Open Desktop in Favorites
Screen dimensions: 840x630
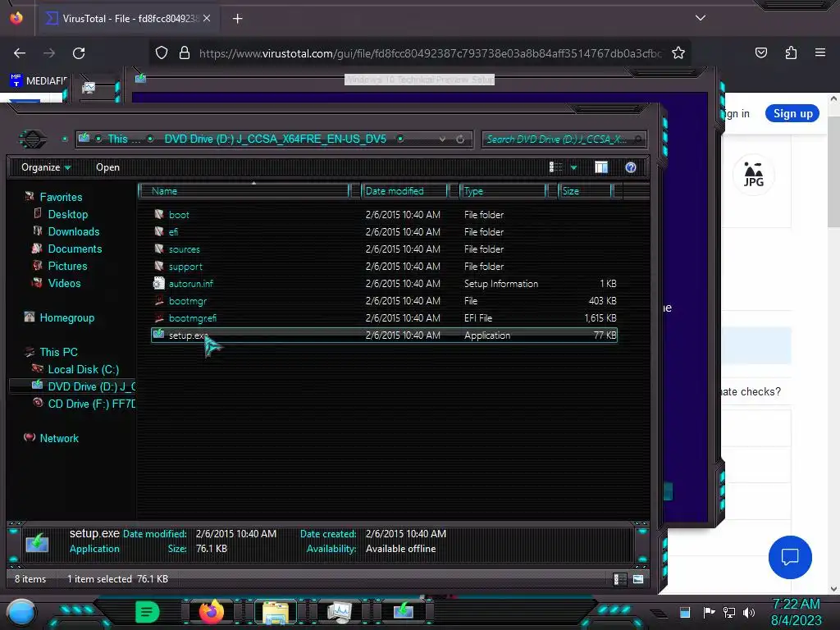68,214
